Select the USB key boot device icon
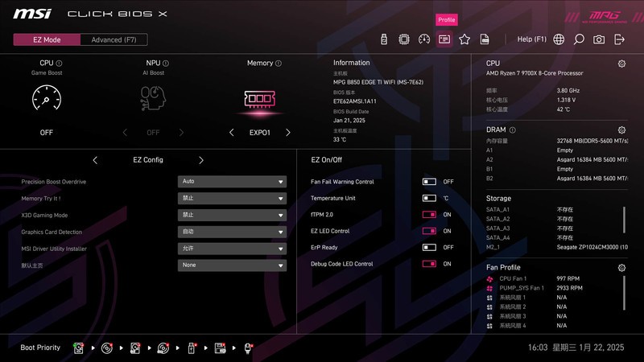 pyautogui.click(x=192, y=348)
